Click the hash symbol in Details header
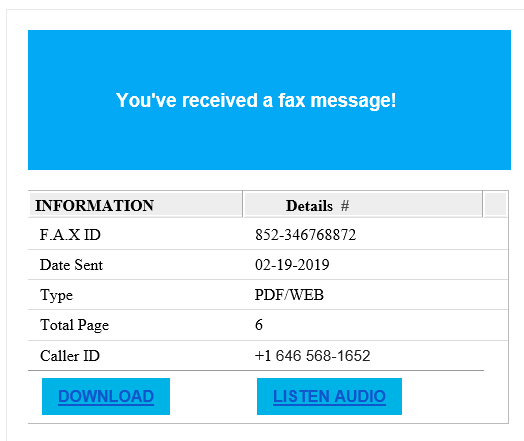Screen dimensions: 524x441 coord(345,206)
